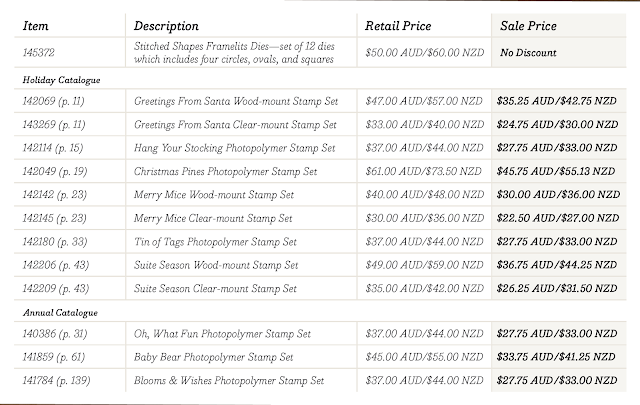Click Tin of Tags Photopolymer Stamp Set

(x=215, y=242)
